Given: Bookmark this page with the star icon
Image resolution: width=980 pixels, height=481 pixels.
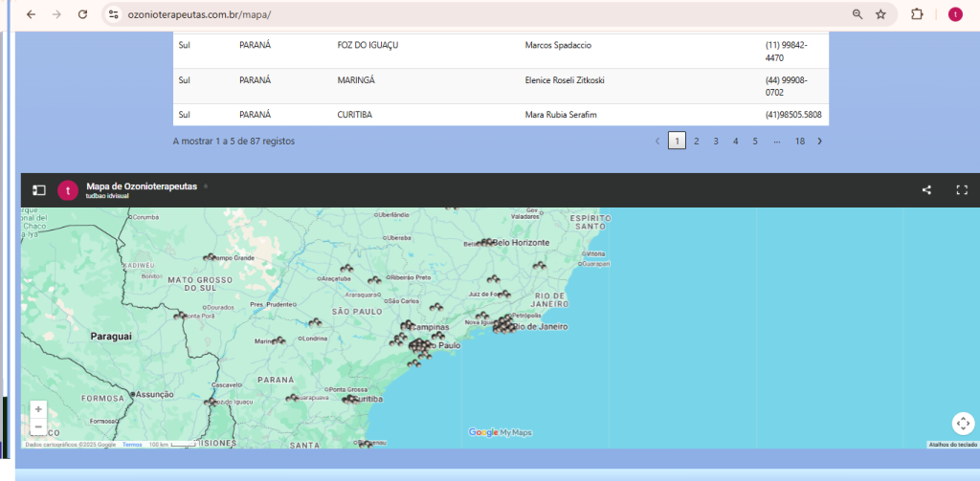Looking at the screenshot, I should pos(880,14).
